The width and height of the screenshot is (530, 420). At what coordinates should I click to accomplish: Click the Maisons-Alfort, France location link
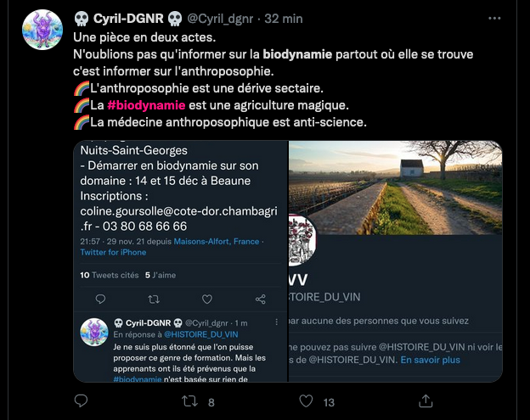point(216,242)
